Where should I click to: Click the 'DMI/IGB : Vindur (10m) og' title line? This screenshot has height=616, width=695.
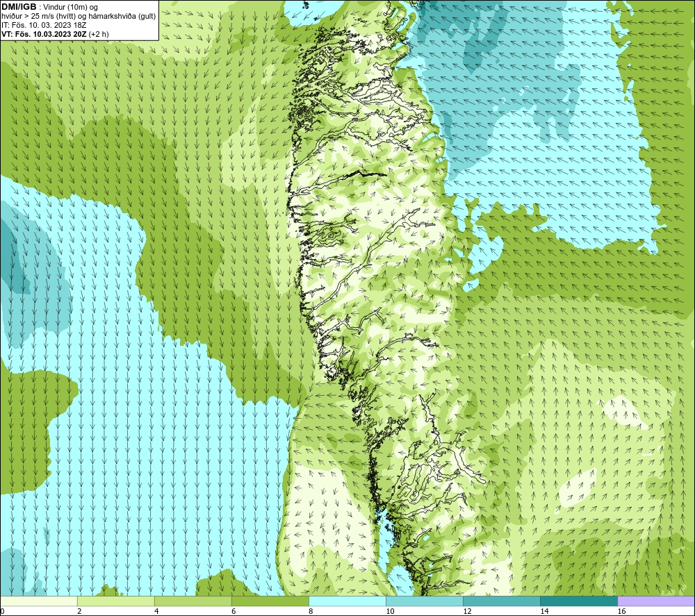(50, 7)
